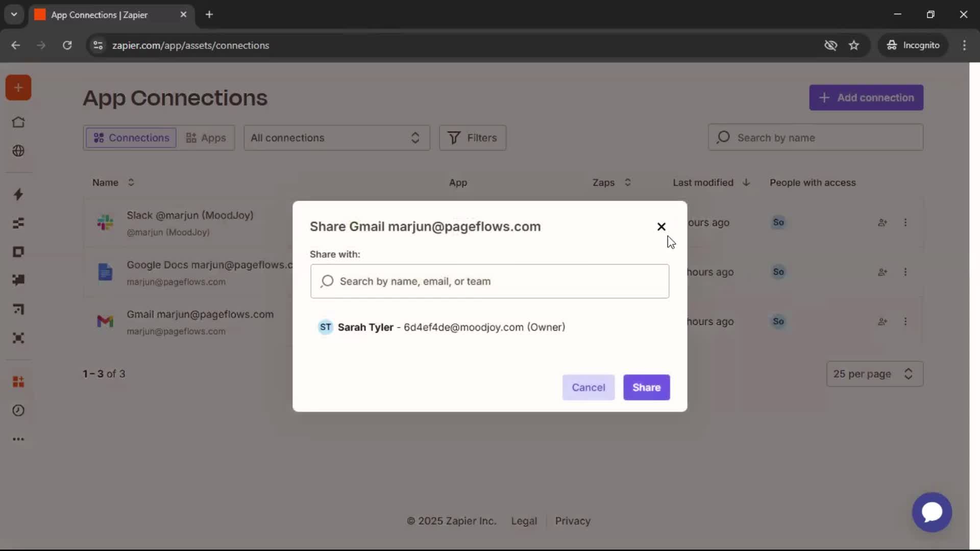Open the App Connections grid icon in sidebar
This screenshot has height=551, width=980.
[x=18, y=382]
